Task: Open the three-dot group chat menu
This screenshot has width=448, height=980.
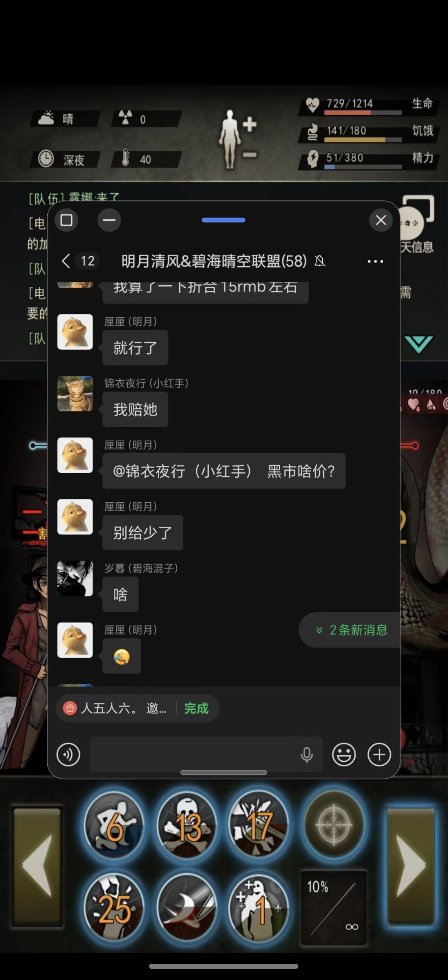Action: coord(375,261)
